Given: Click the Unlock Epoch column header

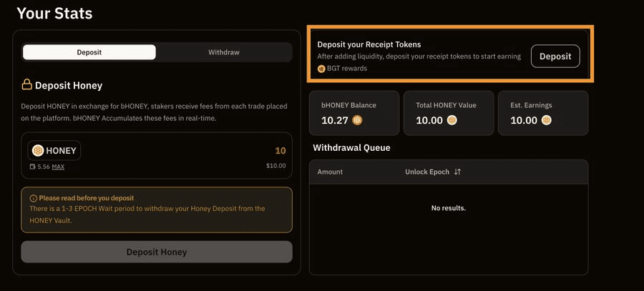Looking at the screenshot, I should pos(427,172).
